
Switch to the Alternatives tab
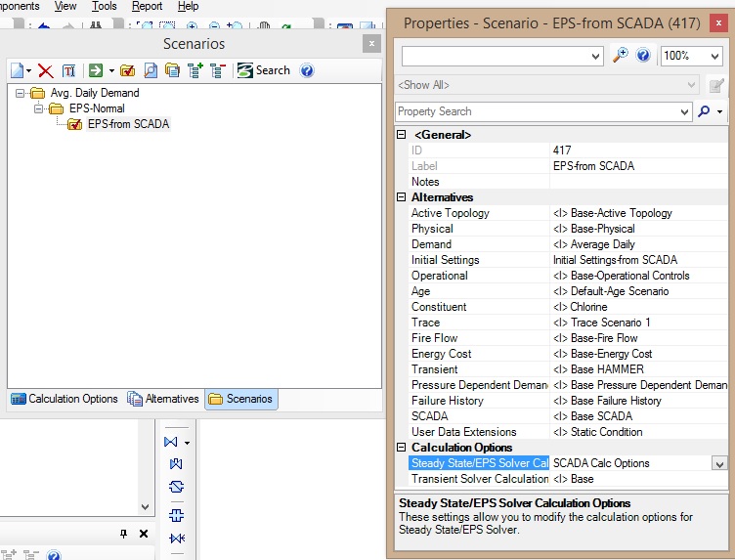tap(163, 399)
